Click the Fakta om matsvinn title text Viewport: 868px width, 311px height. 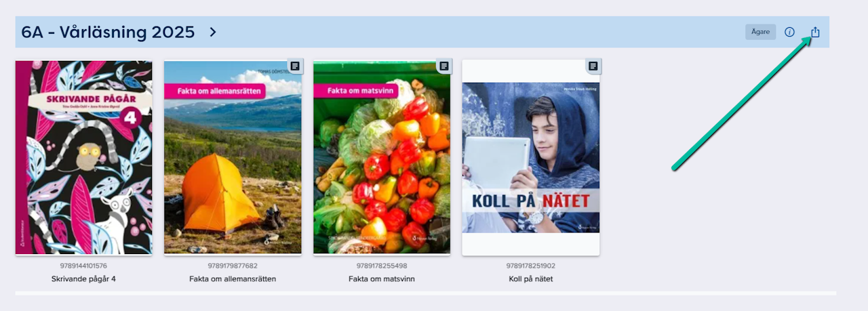382,278
